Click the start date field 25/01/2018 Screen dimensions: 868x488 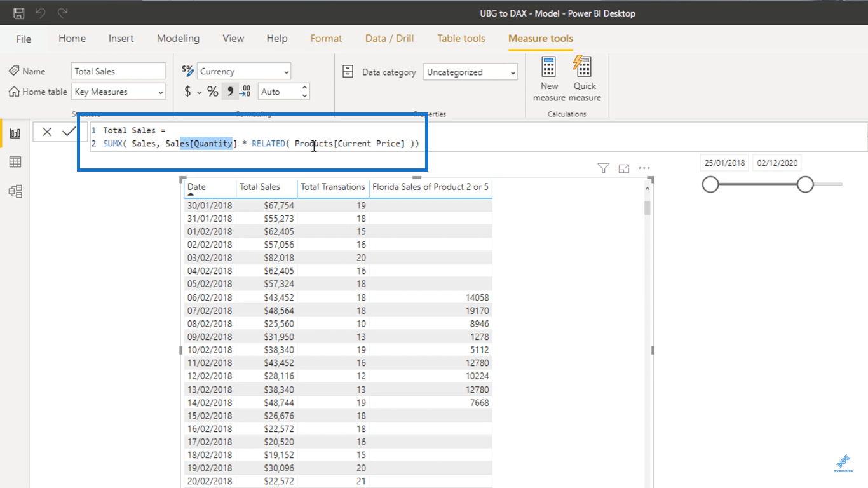pyautogui.click(x=724, y=163)
